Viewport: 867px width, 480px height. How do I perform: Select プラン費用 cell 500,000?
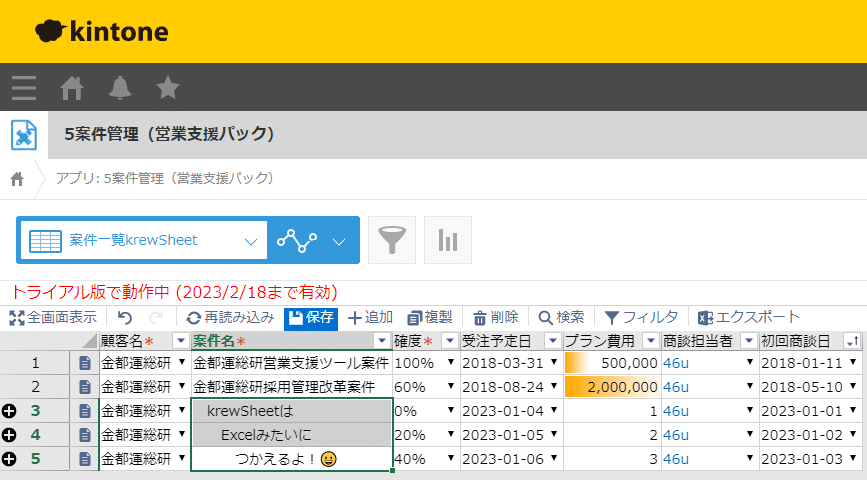(x=612, y=363)
